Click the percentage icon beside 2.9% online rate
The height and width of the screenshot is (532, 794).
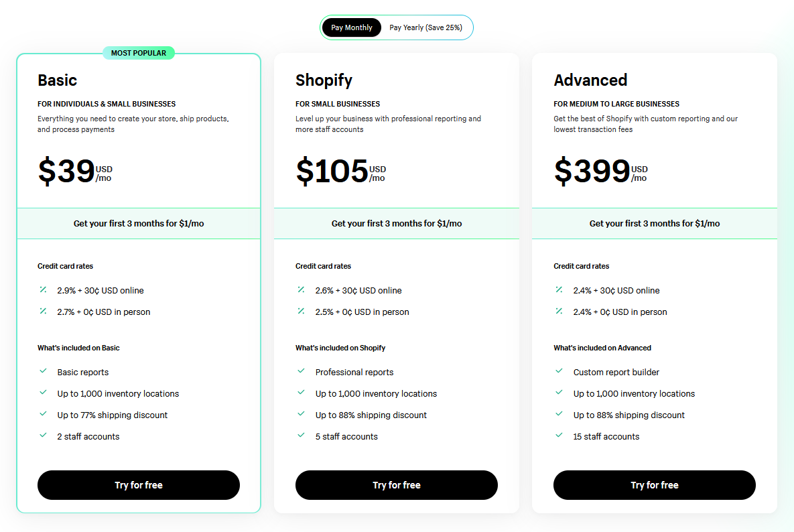tap(43, 289)
